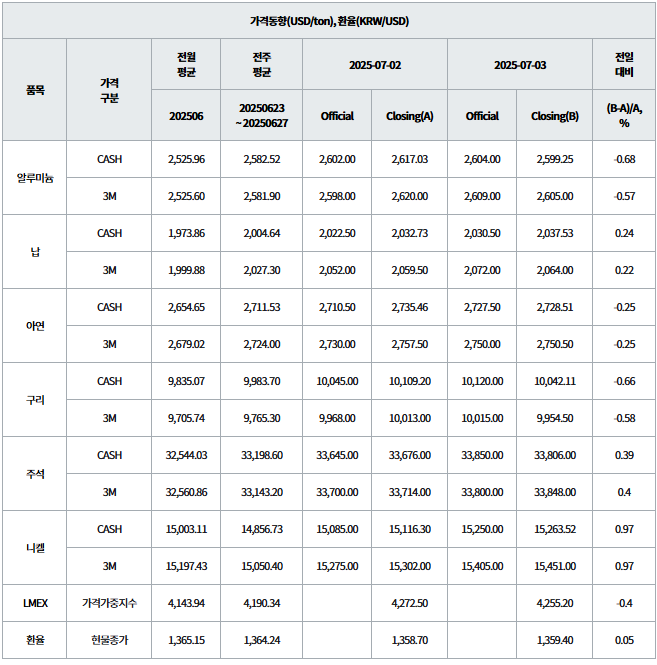Screen dimensions: 657x665
Task: Click the 'LMEX' row label
Action: (35, 603)
